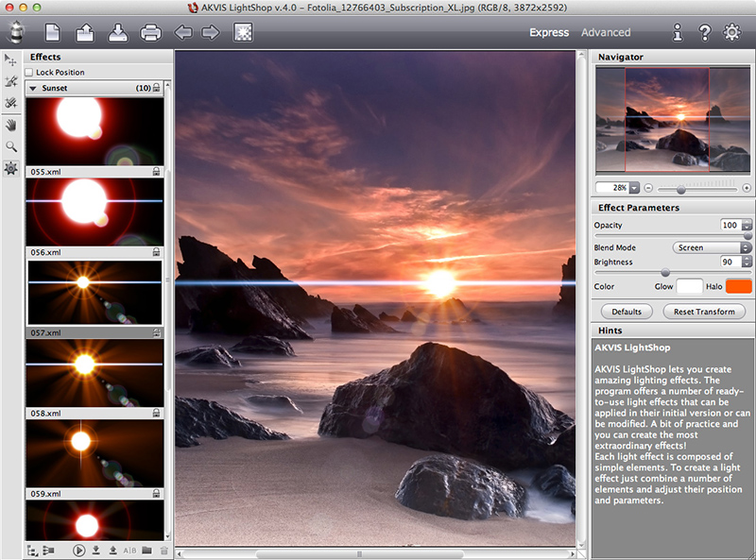This screenshot has height=560, width=756.
Task: Open the orange Halo color swatch
Action: pyautogui.click(x=738, y=285)
